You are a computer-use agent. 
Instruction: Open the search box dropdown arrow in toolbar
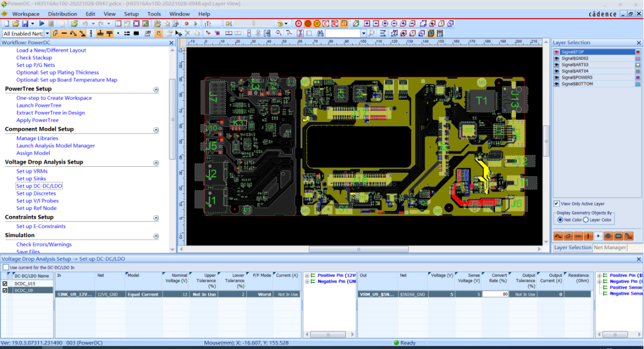tap(363, 33)
